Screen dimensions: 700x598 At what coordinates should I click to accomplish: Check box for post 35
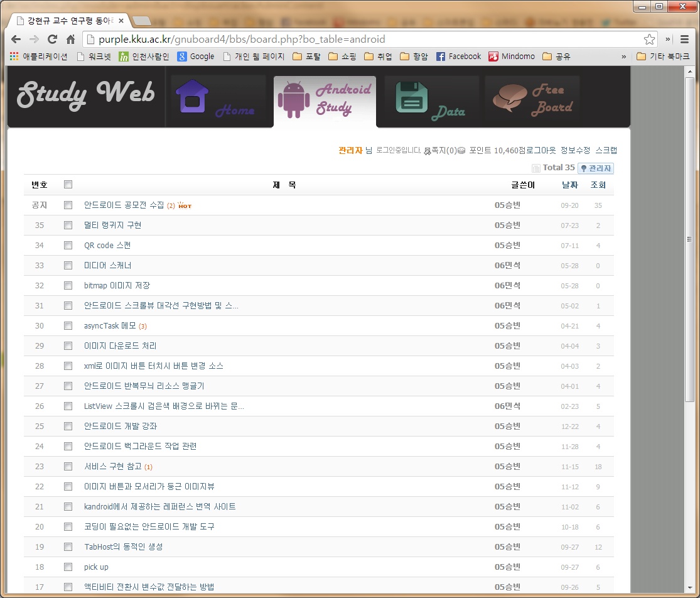tap(68, 225)
